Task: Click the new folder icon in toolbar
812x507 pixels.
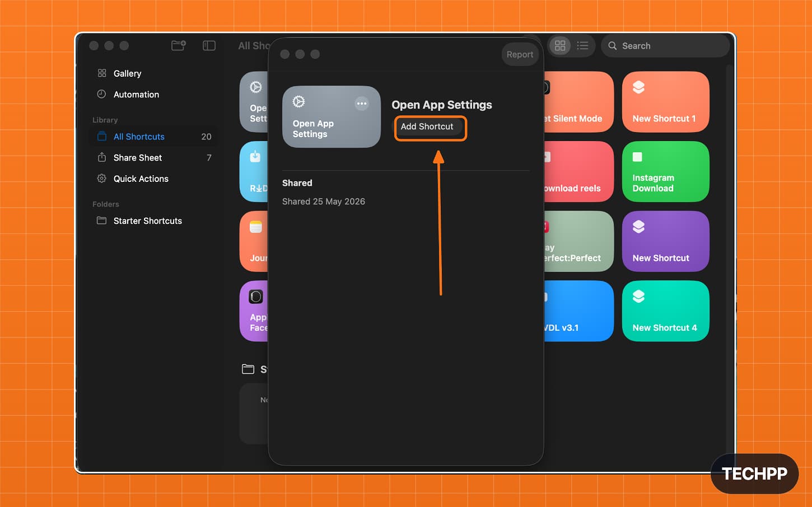Action: (179, 45)
